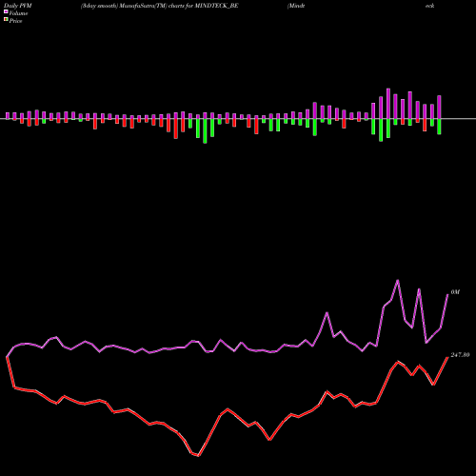Click the 0M volume value label
This screenshot has width=476, height=476.
[455, 292]
